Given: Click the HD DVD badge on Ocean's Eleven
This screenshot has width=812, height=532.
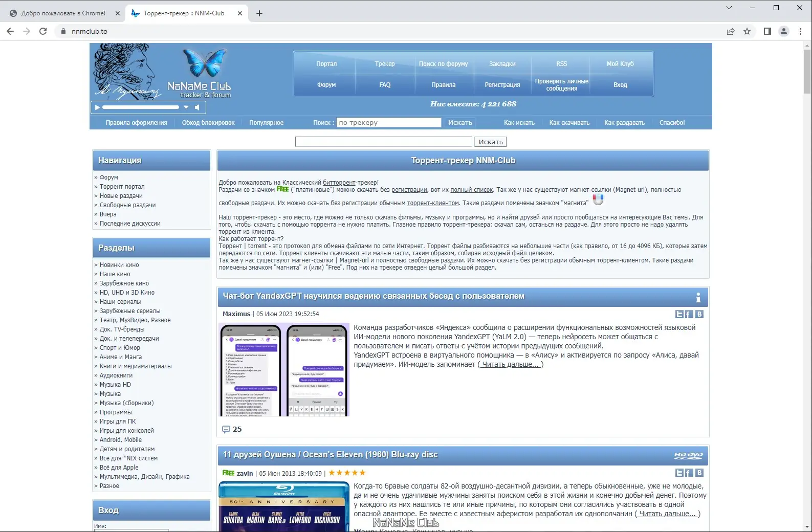Looking at the screenshot, I should [x=688, y=455].
